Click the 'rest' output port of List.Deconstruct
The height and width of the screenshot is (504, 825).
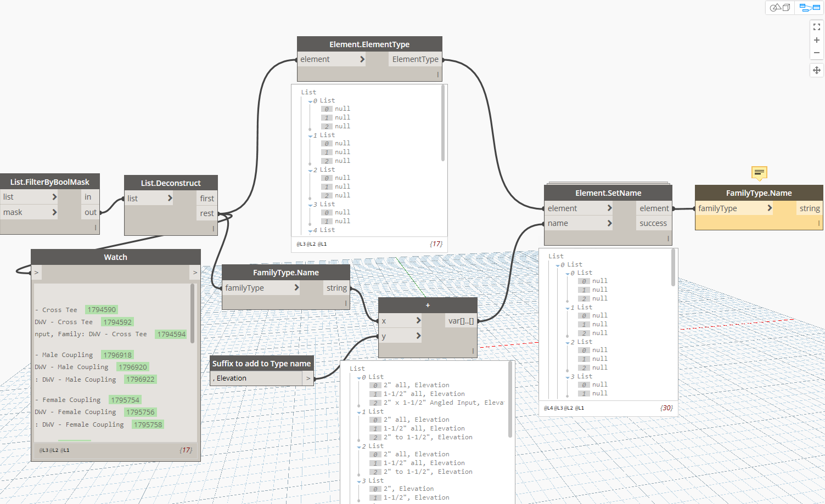207,213
